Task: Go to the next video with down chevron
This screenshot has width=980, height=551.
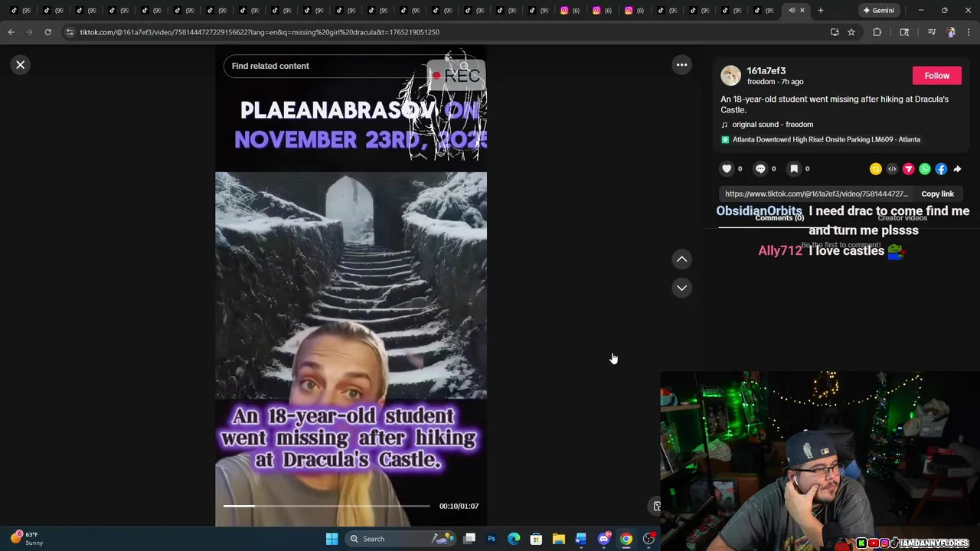Action: coord(681,288)
